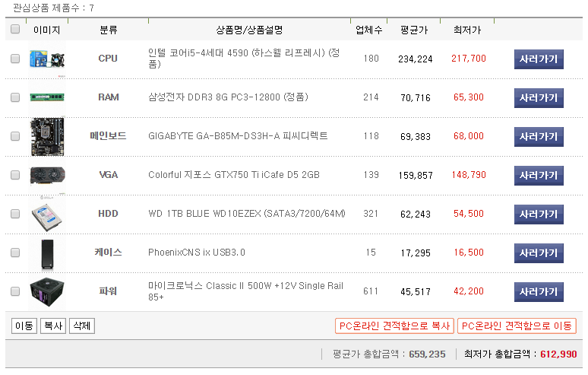The height and width of the screenshot is (375, 588).
Task: Toggle the select-all checkbox in header
Action: click(x=15, y=30)
